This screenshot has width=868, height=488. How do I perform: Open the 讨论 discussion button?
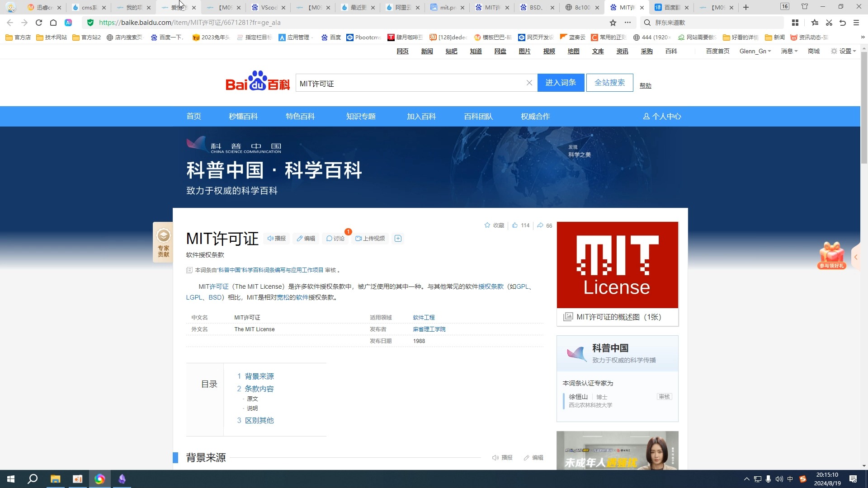click(x=335, y=239)
